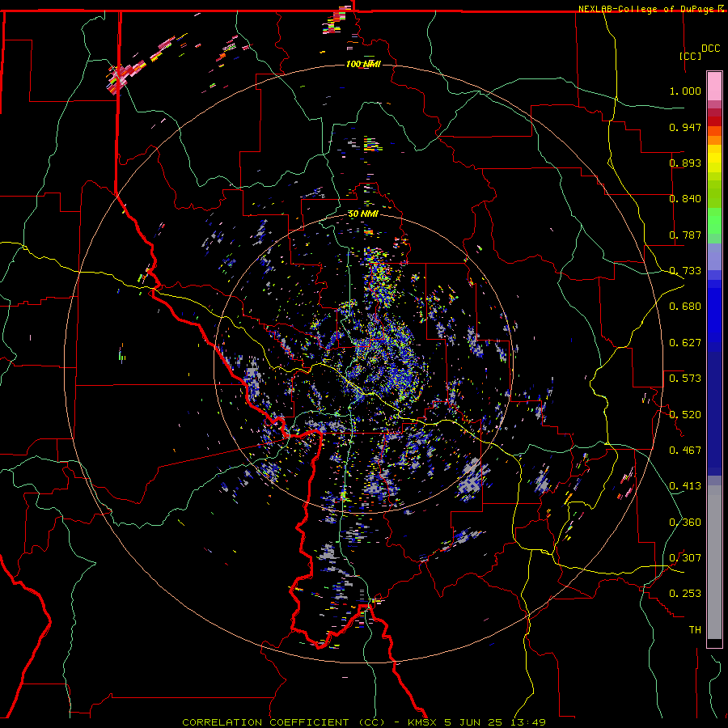Click the 0.840 scale value
The height and width of the screenshot is (728, 728).
click(x=685, y=199)
